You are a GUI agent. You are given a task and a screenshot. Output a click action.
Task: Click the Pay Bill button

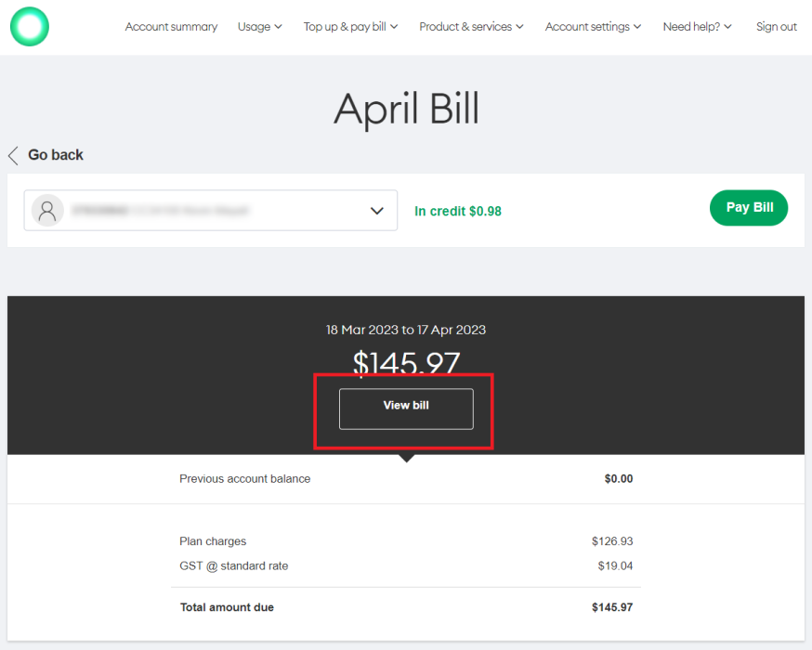tap(749, 207)
